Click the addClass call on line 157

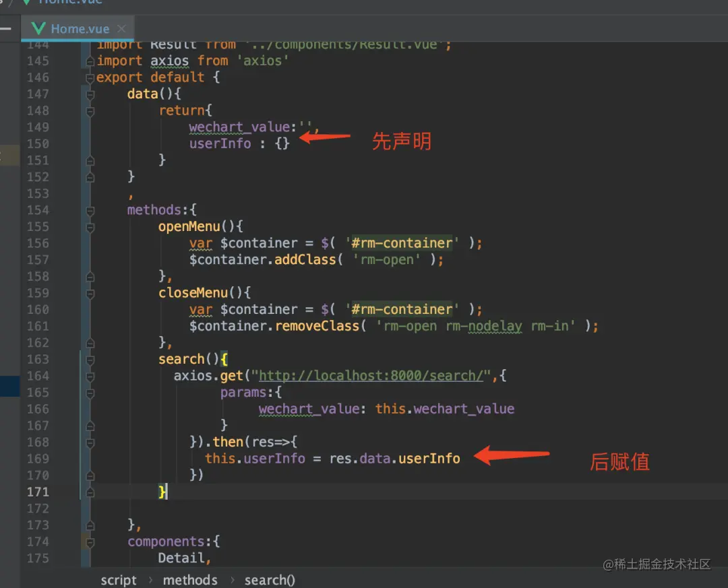click(x=305, y=259)
